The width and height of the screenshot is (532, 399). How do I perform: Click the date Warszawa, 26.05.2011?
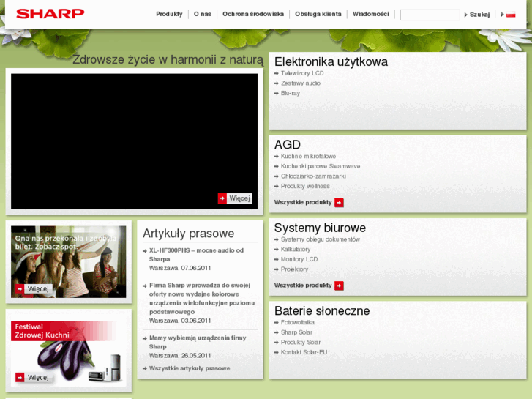[180, 356]
